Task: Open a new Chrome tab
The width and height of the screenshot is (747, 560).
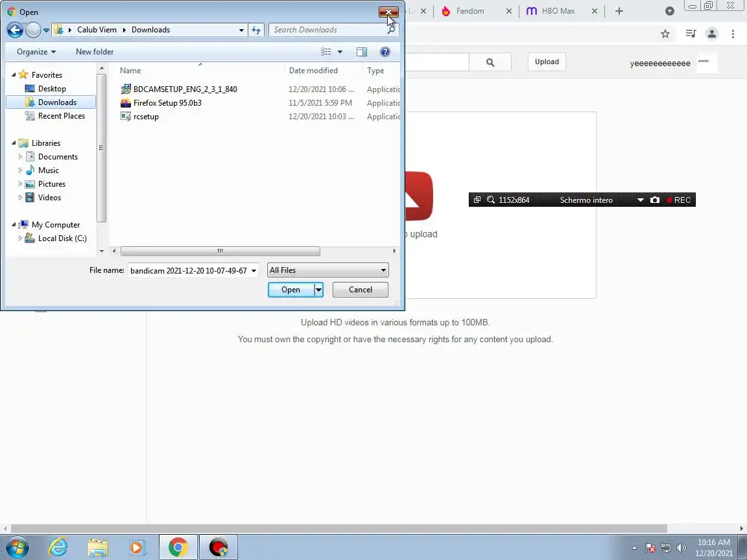Action: [x=619, y=11]
